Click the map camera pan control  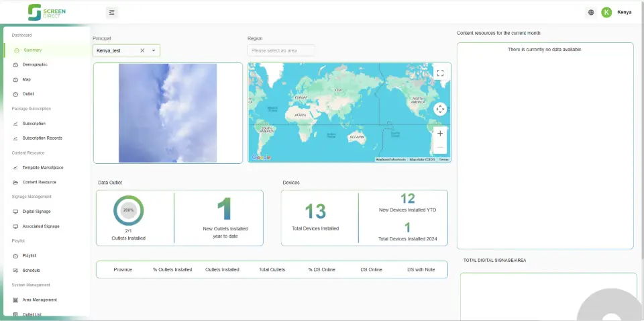440,109
